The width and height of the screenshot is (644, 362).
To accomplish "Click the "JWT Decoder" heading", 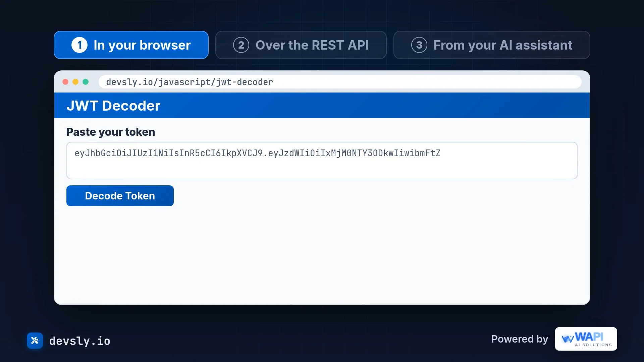I will [x=113, y=106].
